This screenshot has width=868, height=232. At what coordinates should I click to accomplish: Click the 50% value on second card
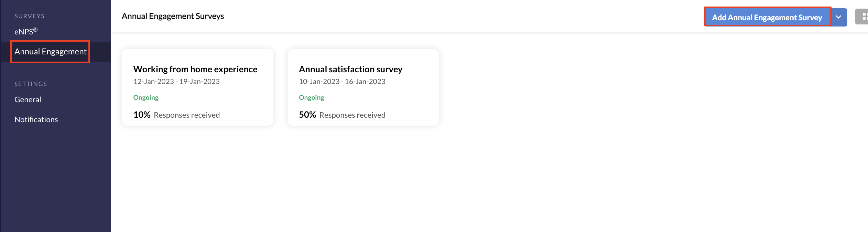(x=307, y=115)
